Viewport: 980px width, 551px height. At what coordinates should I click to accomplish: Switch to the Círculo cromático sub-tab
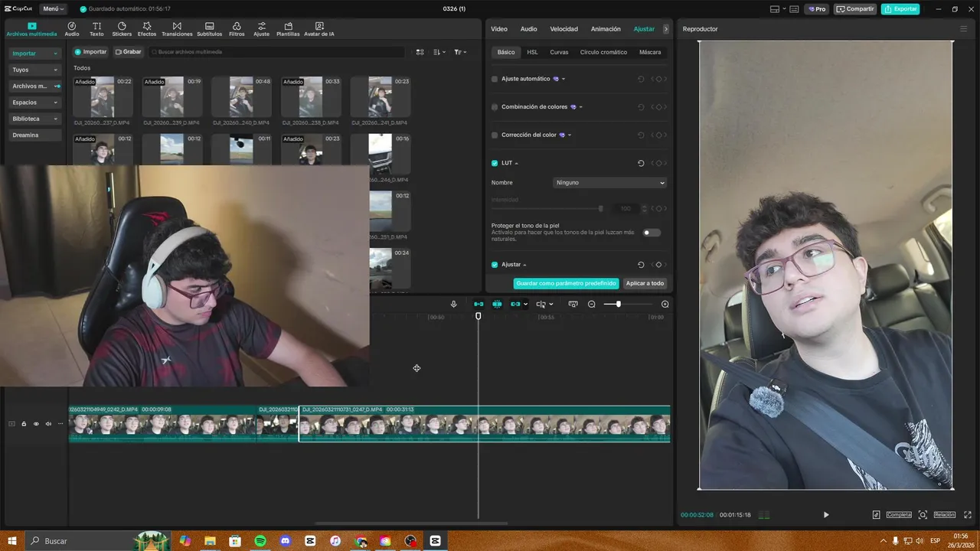tap(603, 52)
